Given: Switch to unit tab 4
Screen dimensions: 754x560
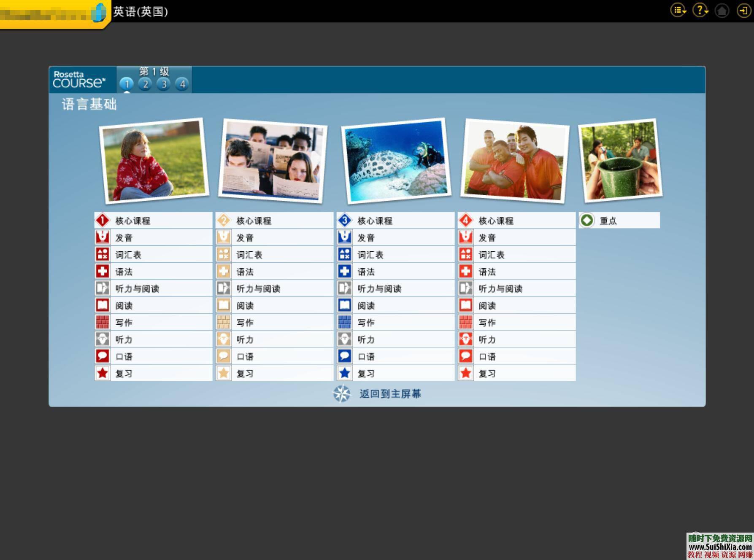Looking at the screenshot, I should click(x=182, y=84).
